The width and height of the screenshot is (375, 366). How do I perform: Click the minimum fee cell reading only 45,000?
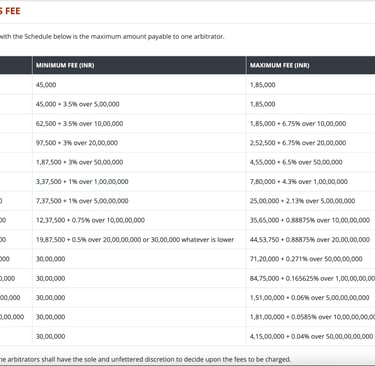coord(139,85)
